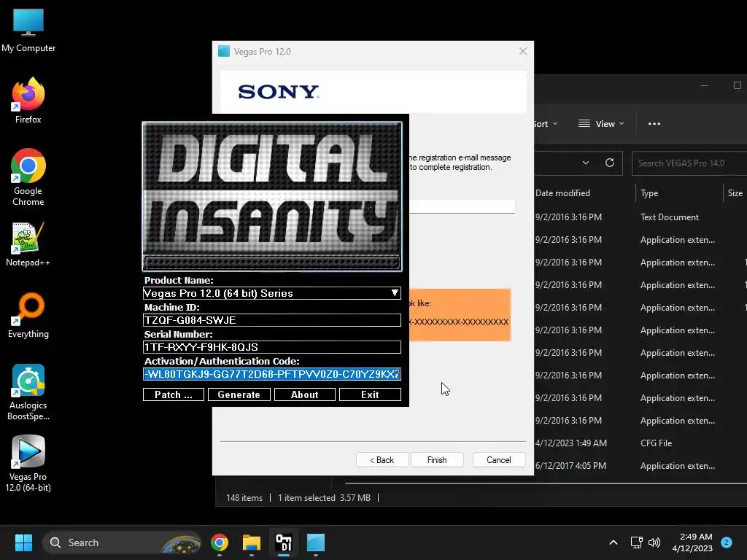This screenshot has width=747, height=560.
Task: Open the Product Name dropdown in keygen
Action: (272, 293)
